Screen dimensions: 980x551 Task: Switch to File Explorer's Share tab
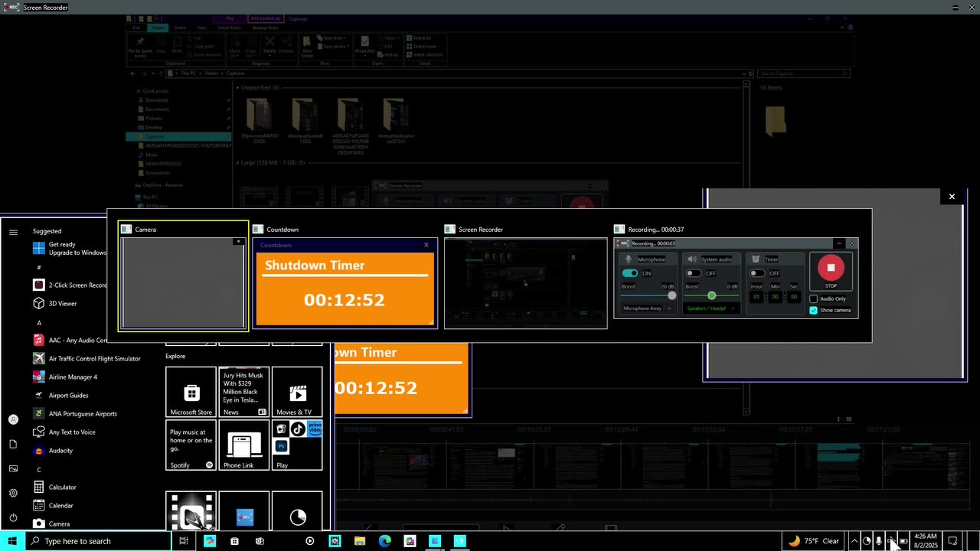click(x=181, y=28)
